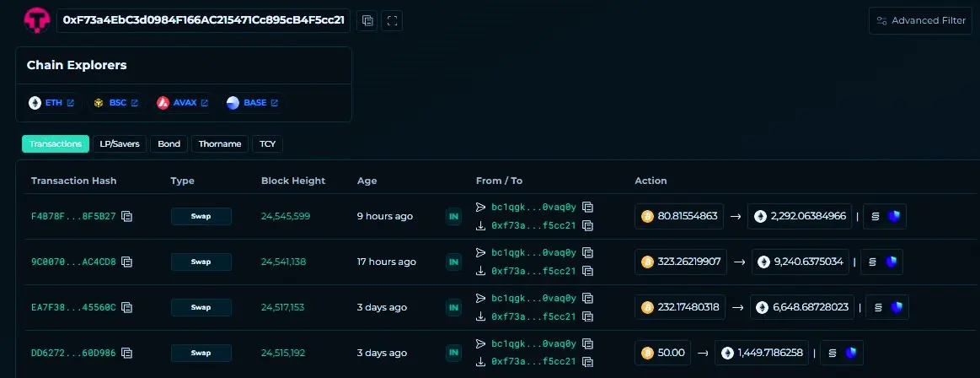Screen dimensions: 980x378
Task: Open BASE chain explorer link
Action: click(x=253, y=103)
